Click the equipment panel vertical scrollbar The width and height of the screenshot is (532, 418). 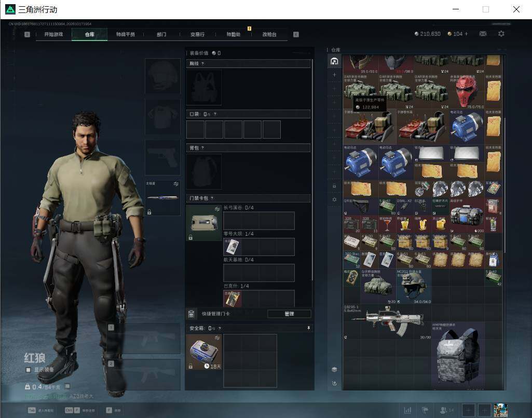pos(312,170)
